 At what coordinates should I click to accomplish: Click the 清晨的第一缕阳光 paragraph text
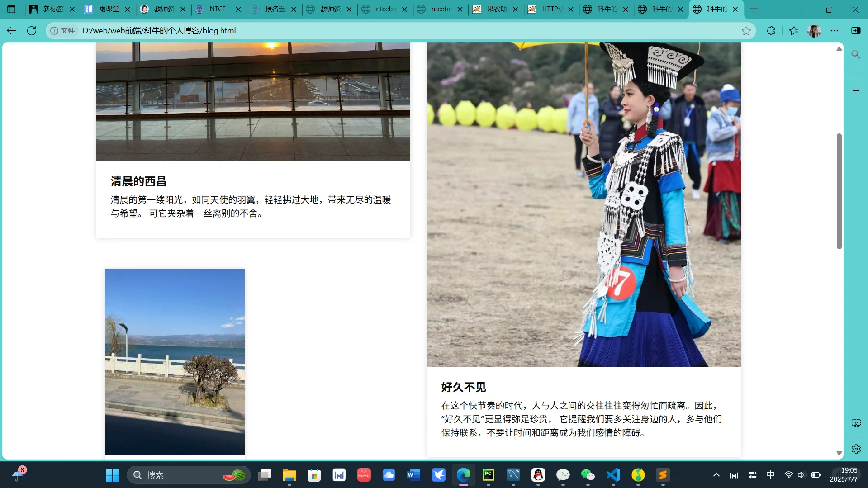[251, 207]
